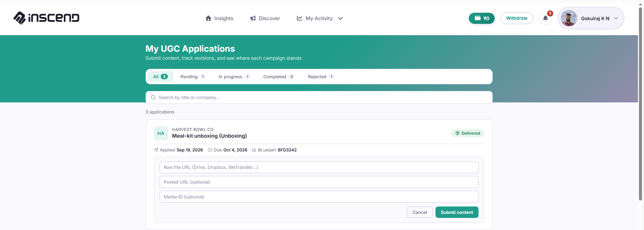
Task: Expand the profile menu chevron
Action: click(x=616, y=18)
